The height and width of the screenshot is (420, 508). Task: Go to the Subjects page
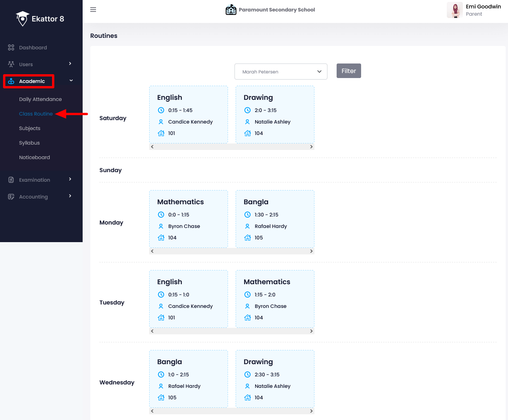click(29, 128)
